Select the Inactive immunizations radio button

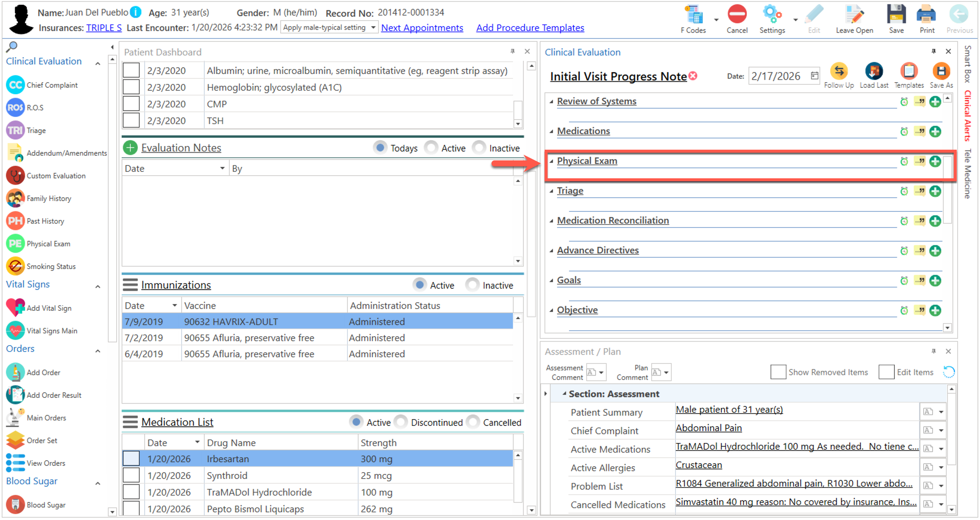pos(472,285)
